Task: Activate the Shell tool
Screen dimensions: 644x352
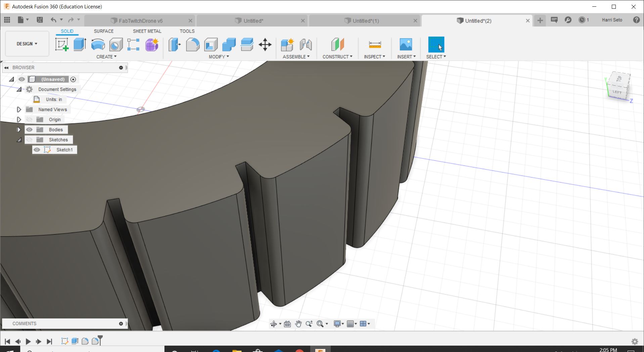Action: 211,45
